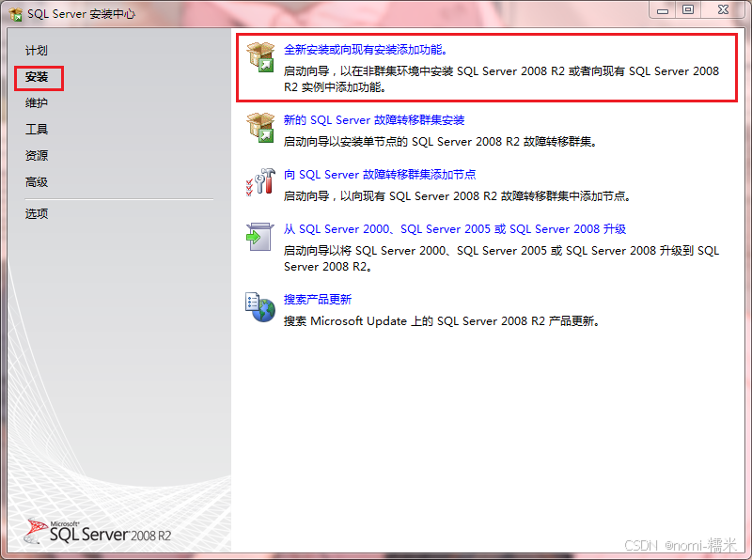Launch upgrade from SQL Server 2000 link
Image resolution: width=752 pixels, height=560 pixels.
[455, 229]
